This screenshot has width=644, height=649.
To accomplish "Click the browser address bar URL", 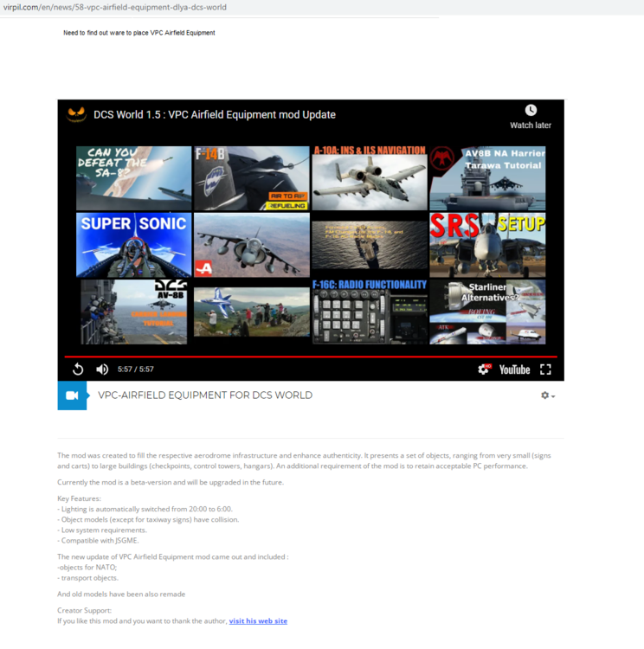I will 115,7.
